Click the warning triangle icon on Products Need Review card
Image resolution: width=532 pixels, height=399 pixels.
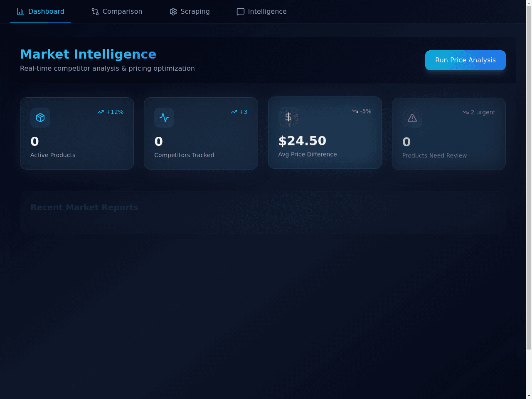[412, 118]
